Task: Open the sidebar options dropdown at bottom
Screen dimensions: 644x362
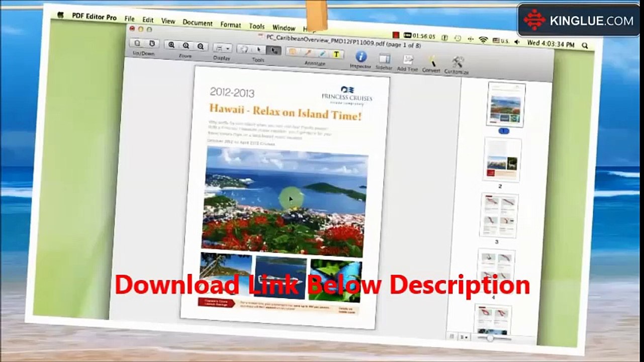Action: (464, 337)
